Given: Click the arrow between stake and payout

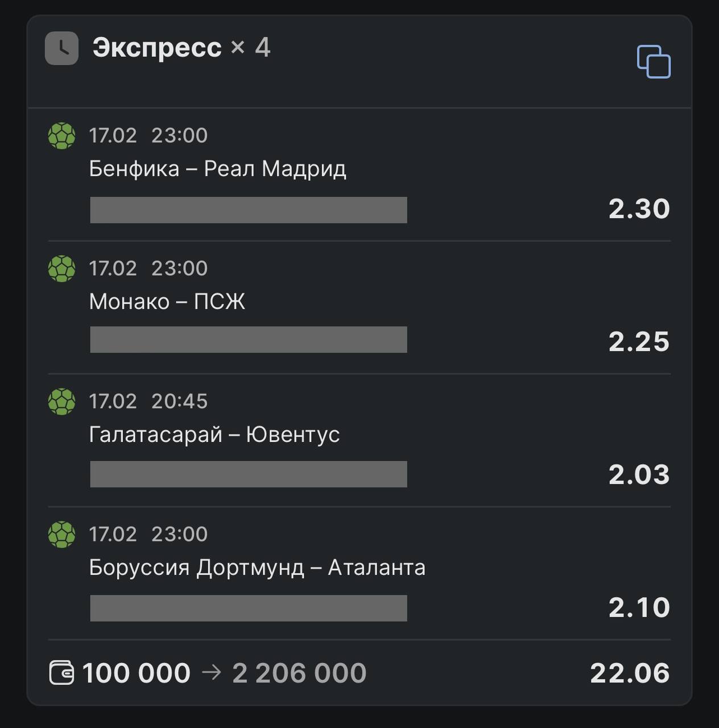Looking at the screenshot, I should (x=211, y=673).
